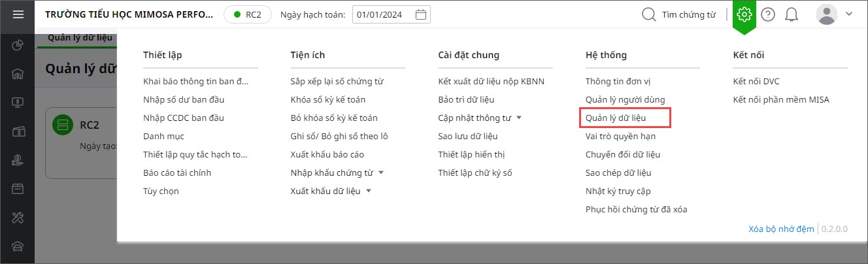Viewport: 868px width, 264px height.
Task: Open Chuyển đổi dữ liệu
Action: click(623, 155)
